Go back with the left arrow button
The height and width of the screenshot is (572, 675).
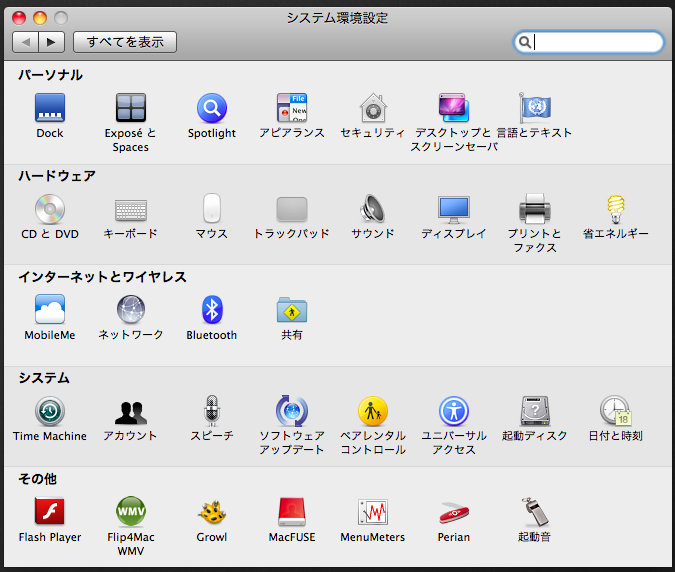[26, 42]
